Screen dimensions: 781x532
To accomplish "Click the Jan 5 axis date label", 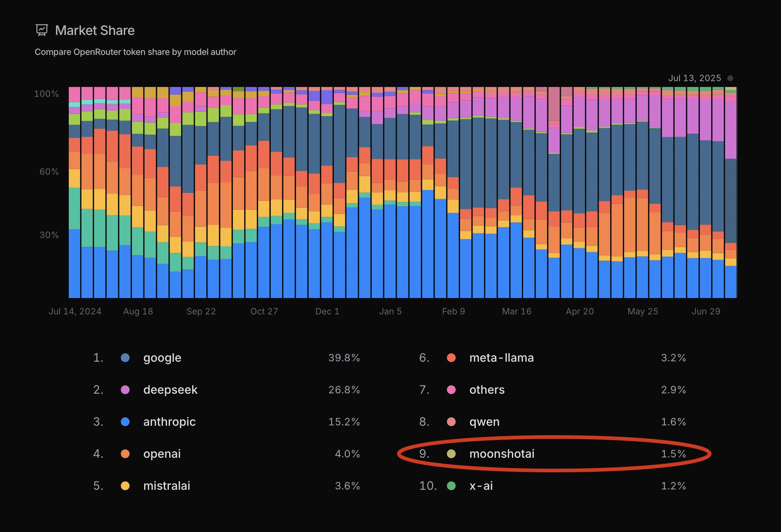I will (x=390, y=311).
